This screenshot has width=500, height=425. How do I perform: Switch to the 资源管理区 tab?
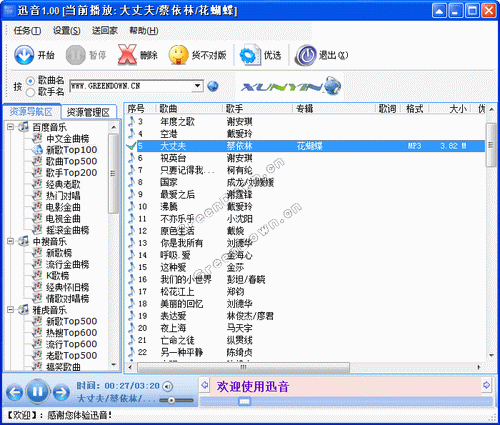[x=89, y=112]
